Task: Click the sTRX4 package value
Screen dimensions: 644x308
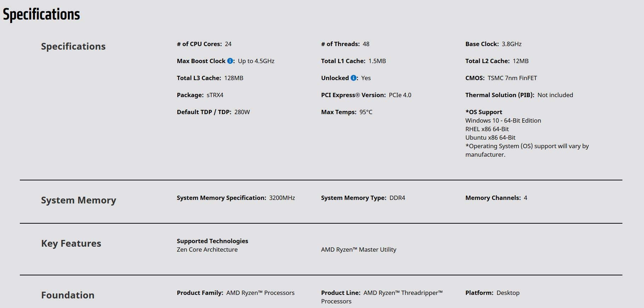Action: [215, 95]
